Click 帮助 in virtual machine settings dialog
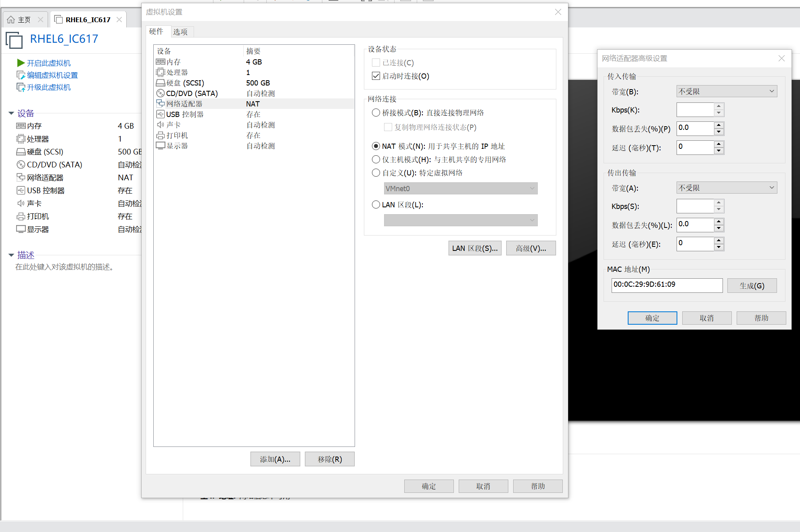Viewport: 800px width, 532px height. click(538, 486)
